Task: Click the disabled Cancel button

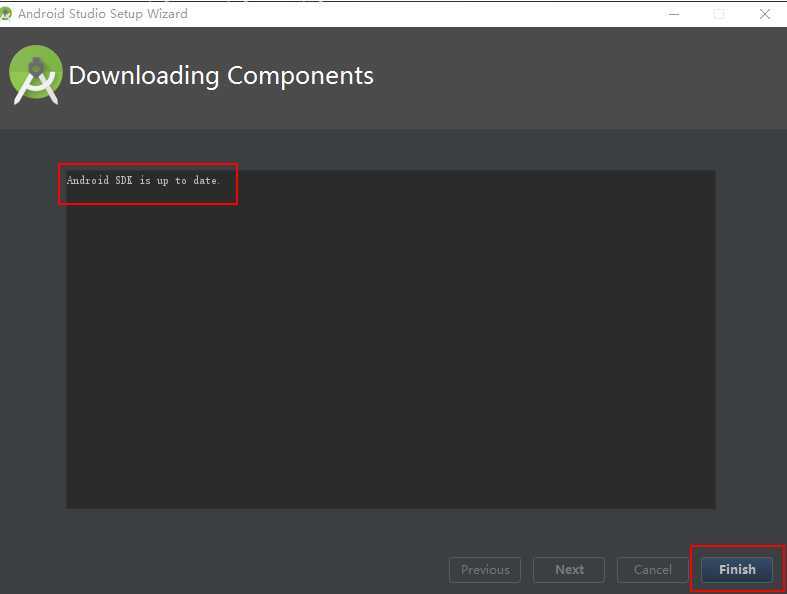Action: point(652,569)
